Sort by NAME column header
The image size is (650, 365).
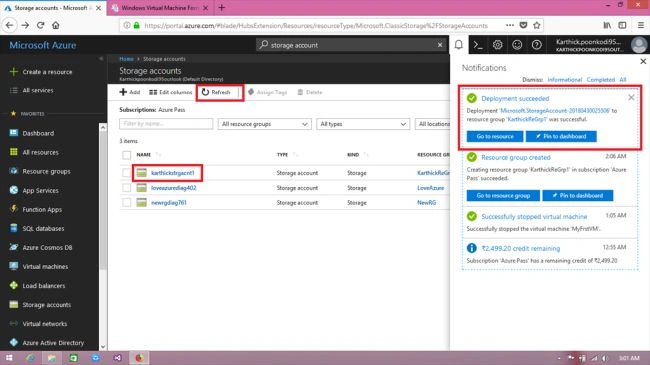[144, 155]
